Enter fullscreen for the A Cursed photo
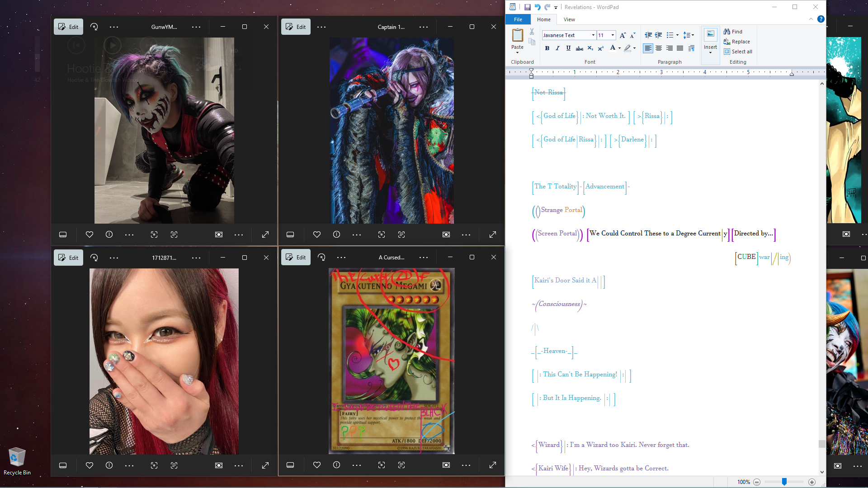The height and width of the screenshot is (488, 868). click(x=493, y=465)
